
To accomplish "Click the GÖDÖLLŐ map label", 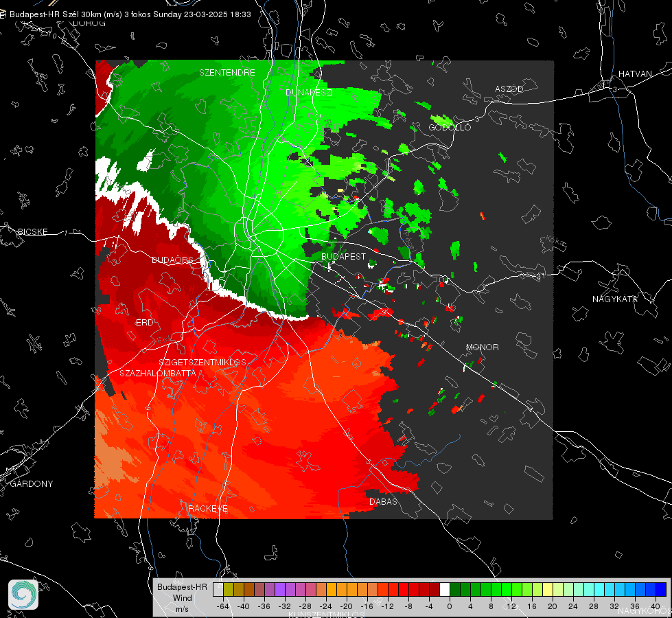I will click(450, 127).
